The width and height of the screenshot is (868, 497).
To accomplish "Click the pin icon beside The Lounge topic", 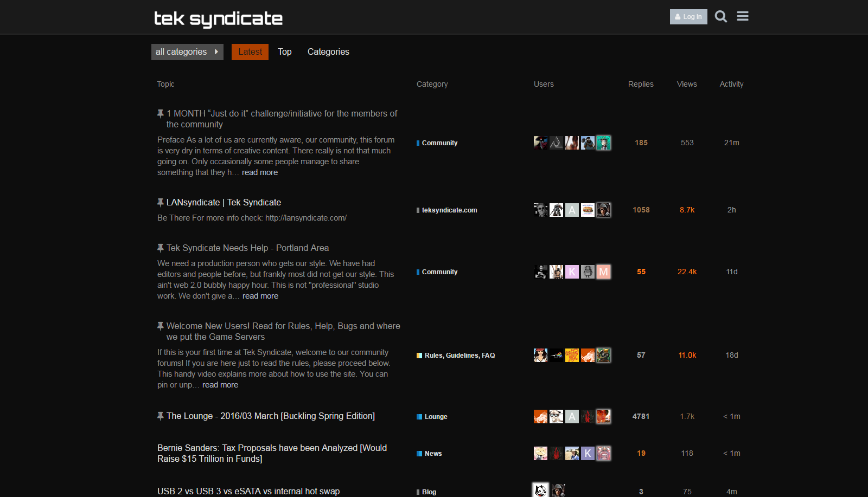I will click(161, 416).
